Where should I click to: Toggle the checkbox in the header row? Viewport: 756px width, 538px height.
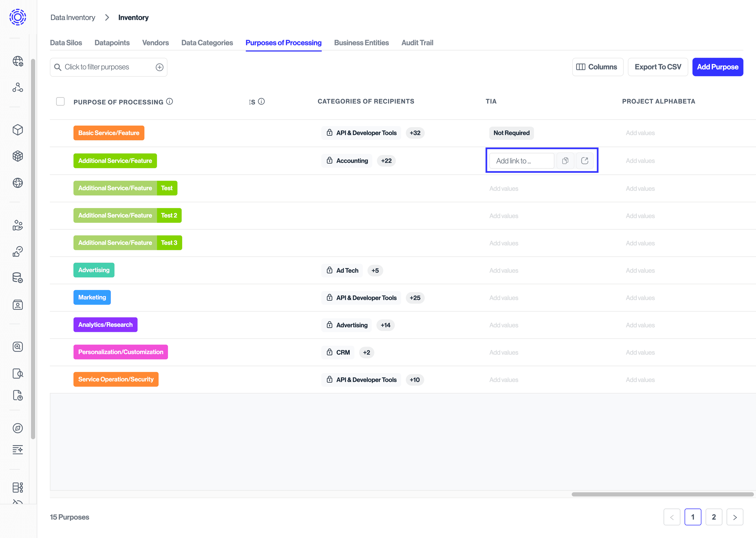(x=60, y=102)
